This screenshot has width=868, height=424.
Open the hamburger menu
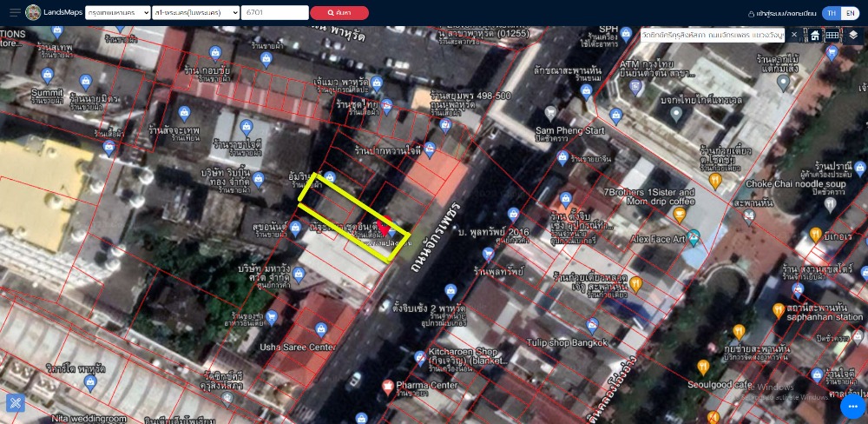pyautogui.click(x=16, y=12)
